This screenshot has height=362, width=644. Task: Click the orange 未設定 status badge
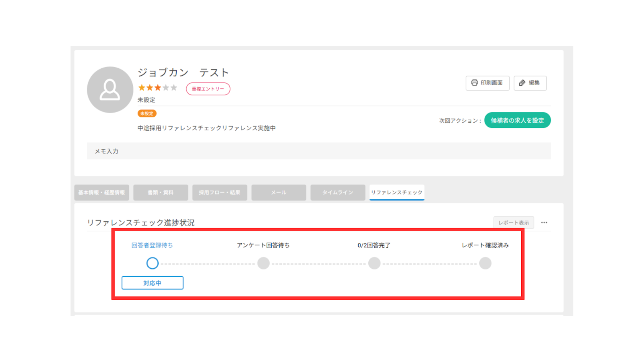[147, 113]
